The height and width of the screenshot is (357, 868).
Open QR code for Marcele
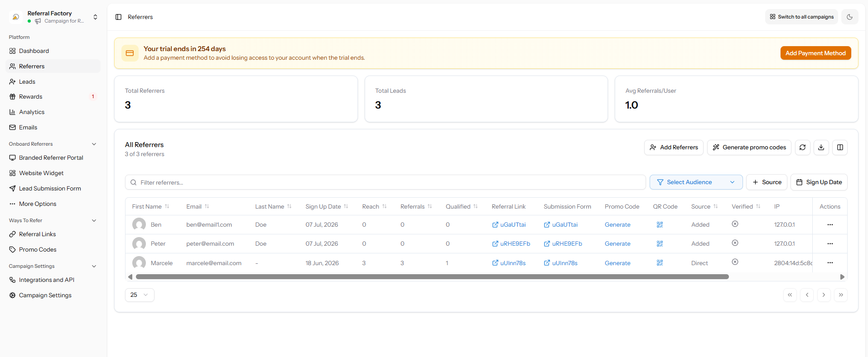pos(660,263)
